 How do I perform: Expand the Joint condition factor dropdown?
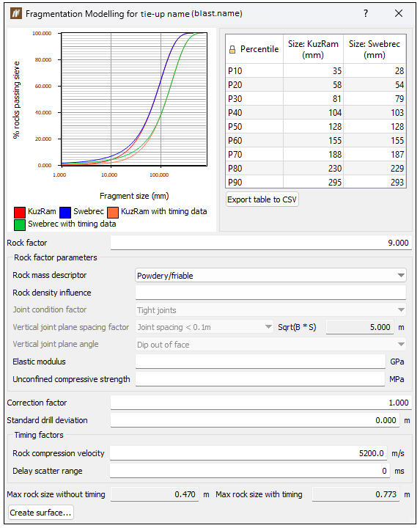point(270,309)
